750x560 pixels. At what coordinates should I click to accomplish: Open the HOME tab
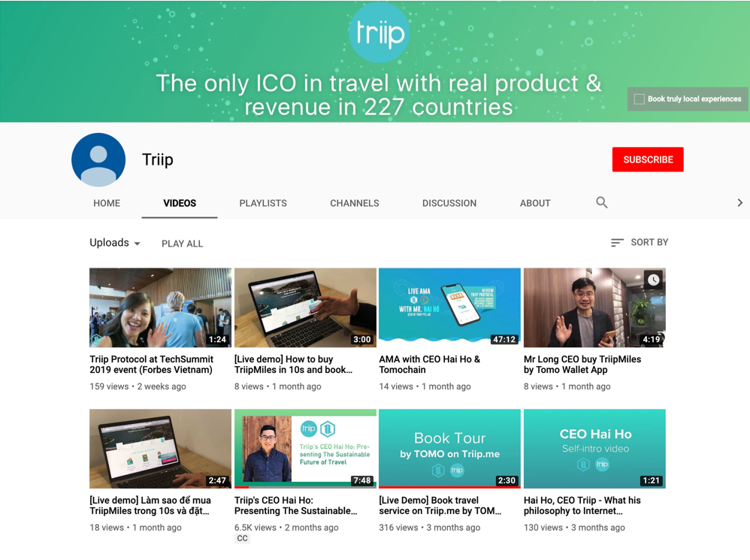(x=107, y=203)
